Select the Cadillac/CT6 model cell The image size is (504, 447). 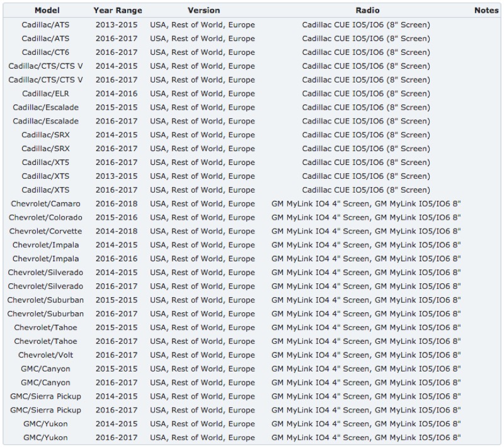(45, 52)
